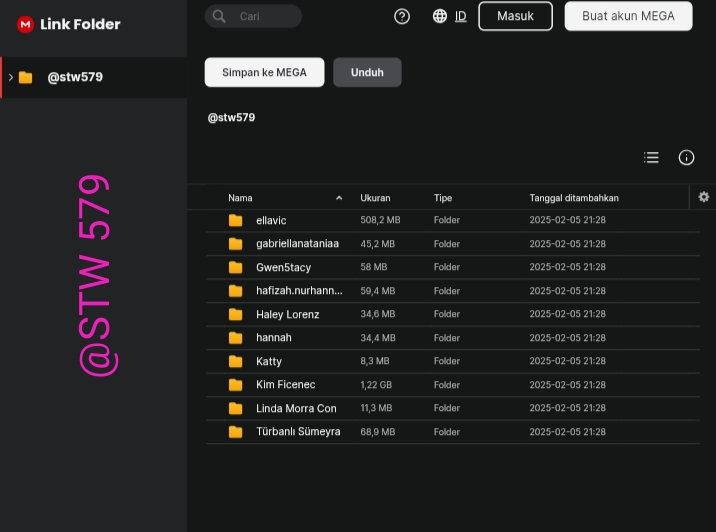Click the @stw579 sidebar folder icon
The width and height of the screenshot is (716, 532).
[x=26, y=77]
